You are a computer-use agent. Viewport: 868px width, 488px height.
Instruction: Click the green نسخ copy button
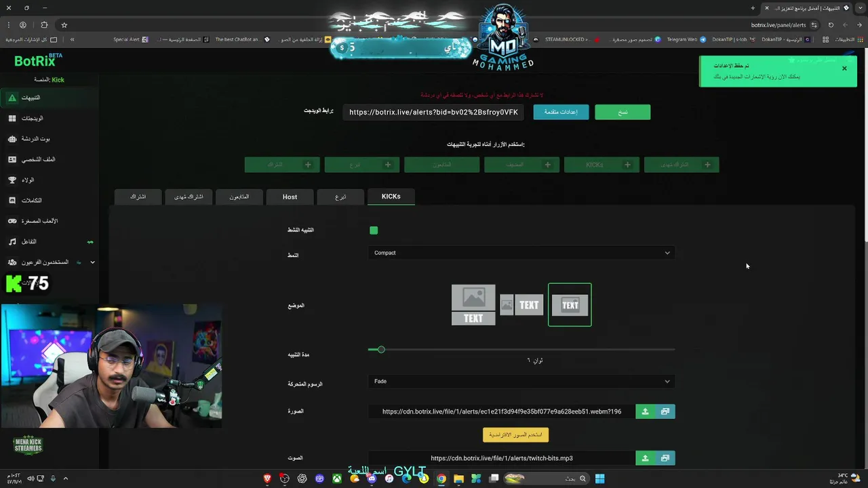(623, 112)
